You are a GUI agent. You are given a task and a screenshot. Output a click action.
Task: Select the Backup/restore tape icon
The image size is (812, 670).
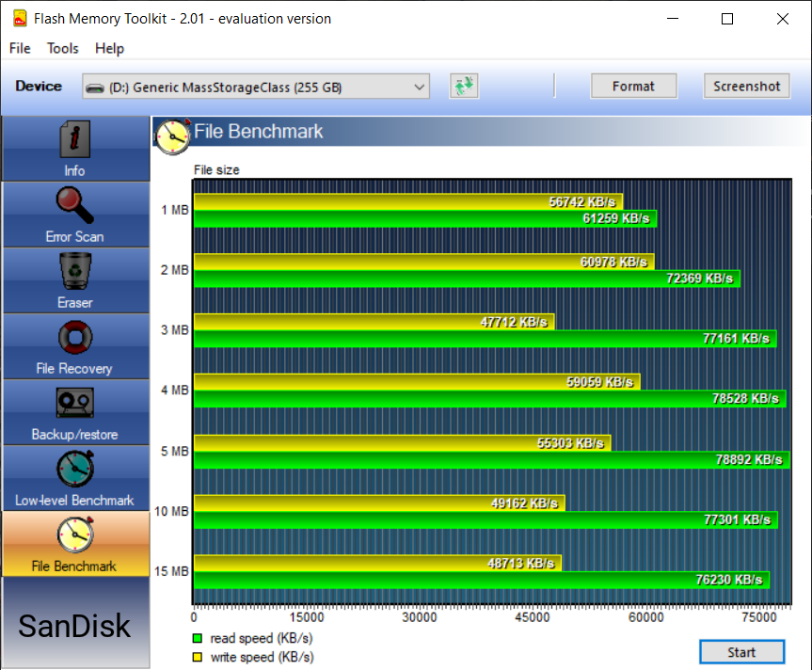click(75, 403)
